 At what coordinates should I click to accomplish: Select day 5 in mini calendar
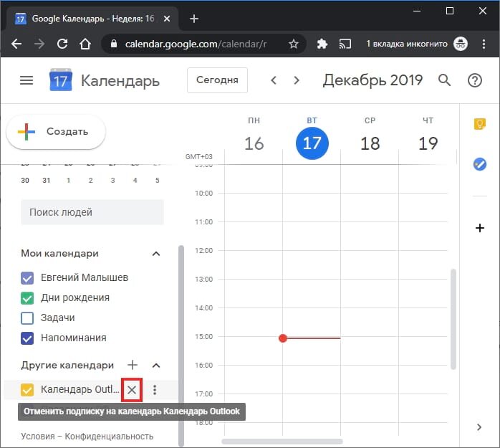(157, 181)
